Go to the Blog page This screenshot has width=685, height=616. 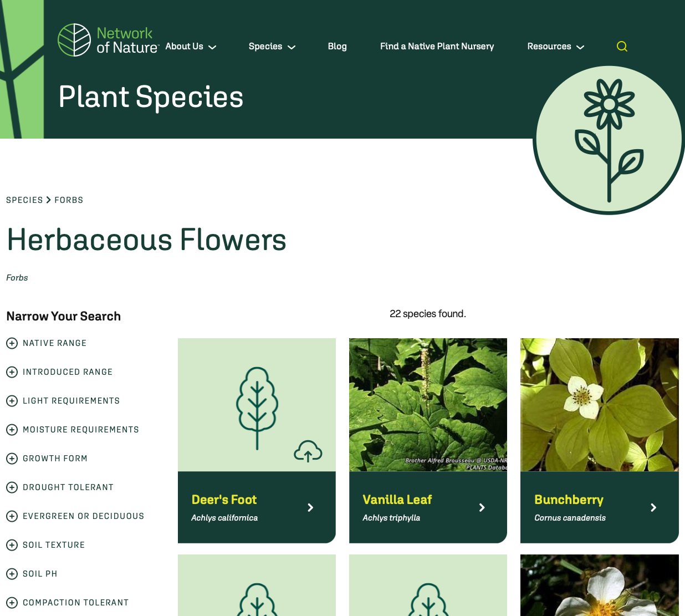tap(337, 47)
